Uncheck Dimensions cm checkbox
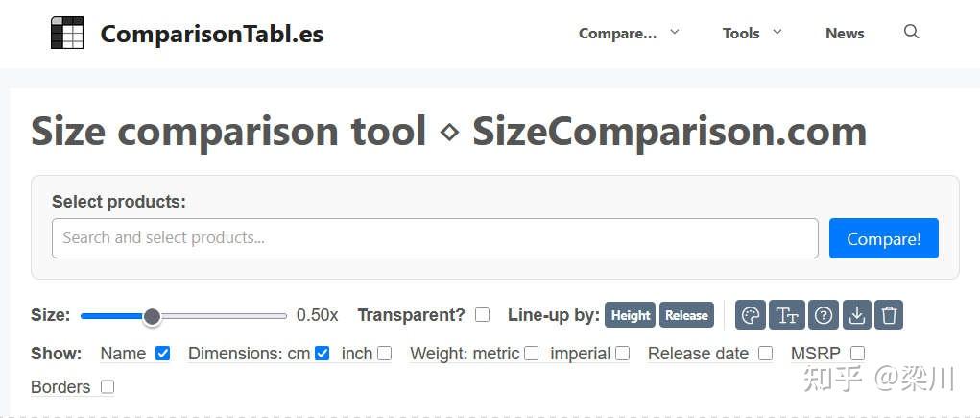Image resolution: width=980 pixels, height=418 pixels. [x=323, y=354]
